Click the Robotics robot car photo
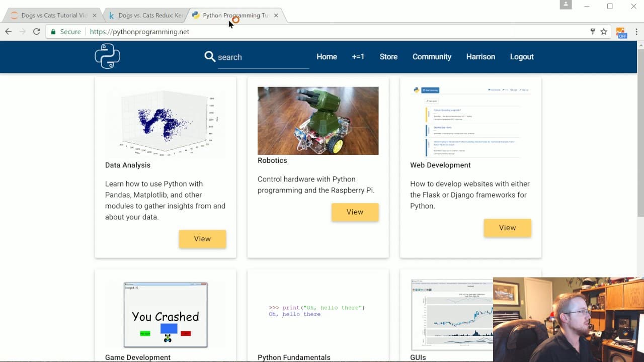Screen dimensions: 644x362 [318, 121]
